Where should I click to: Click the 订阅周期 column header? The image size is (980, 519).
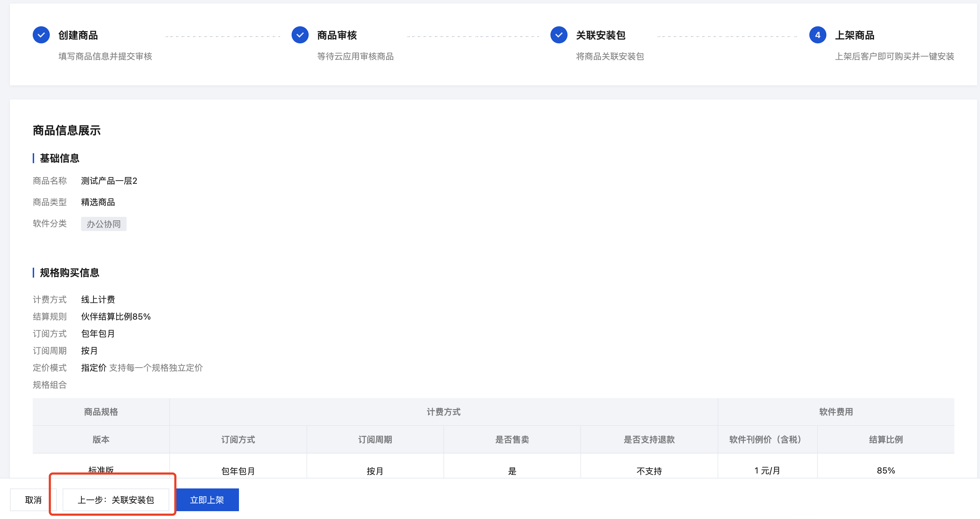point(375,439)
